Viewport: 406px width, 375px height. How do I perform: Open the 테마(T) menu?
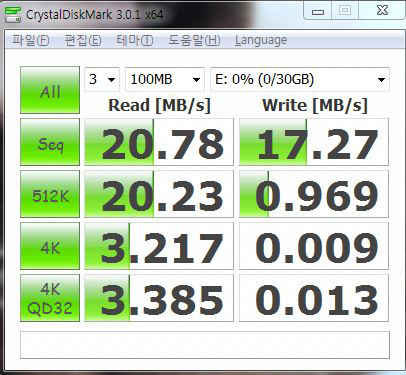135,40
